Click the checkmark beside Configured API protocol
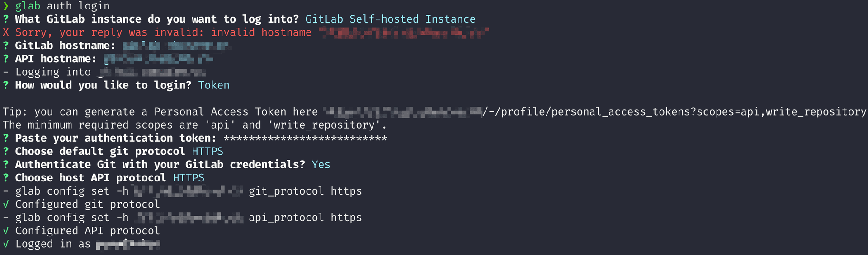The width and height of the screenshot is (868, 255). [6, 231]
